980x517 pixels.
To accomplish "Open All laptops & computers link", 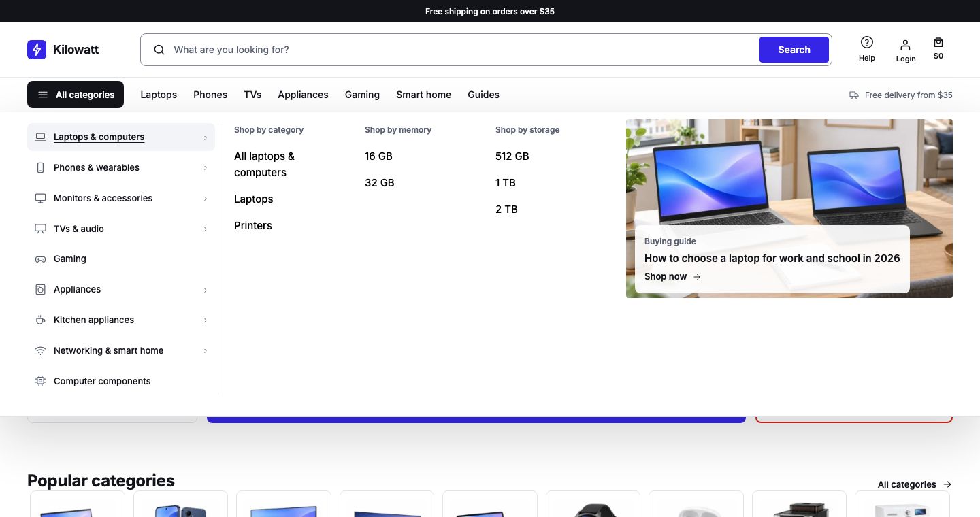I will tap(264, 165).
